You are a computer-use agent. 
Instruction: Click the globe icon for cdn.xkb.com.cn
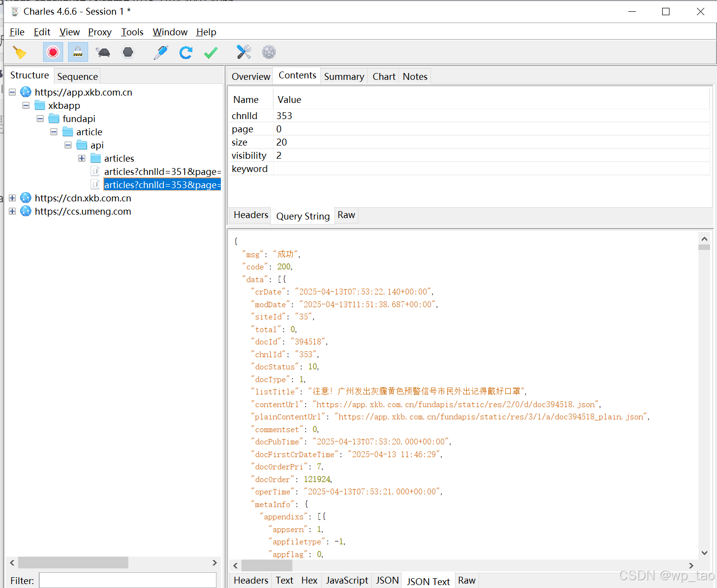coord(26,198)
